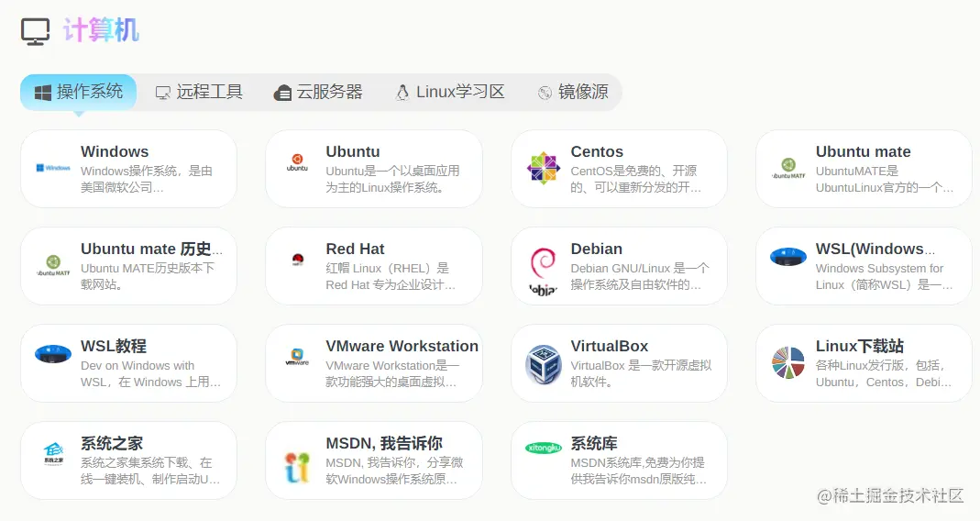The image size is (980, 521).
Task: Click the description 'MSDN, 我告诉你，分享微软…'
Action: click(x=394, y=471)
